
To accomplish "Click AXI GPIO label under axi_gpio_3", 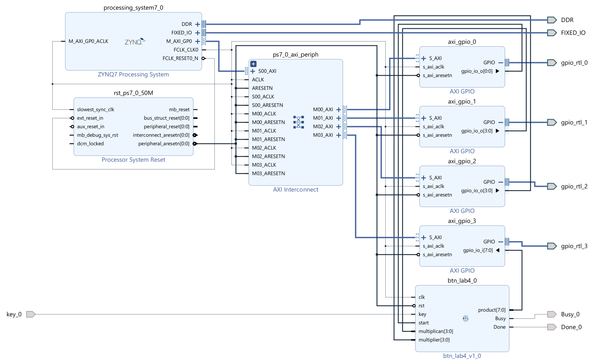I will coord(462,271).
